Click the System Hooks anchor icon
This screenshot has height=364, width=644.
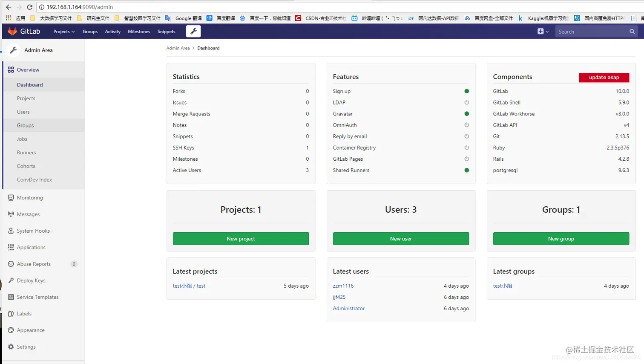(x=11, y=231)
